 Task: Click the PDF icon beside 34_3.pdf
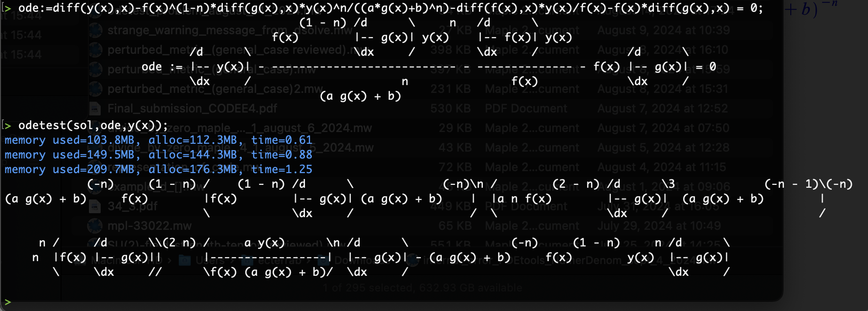point(95,206)
